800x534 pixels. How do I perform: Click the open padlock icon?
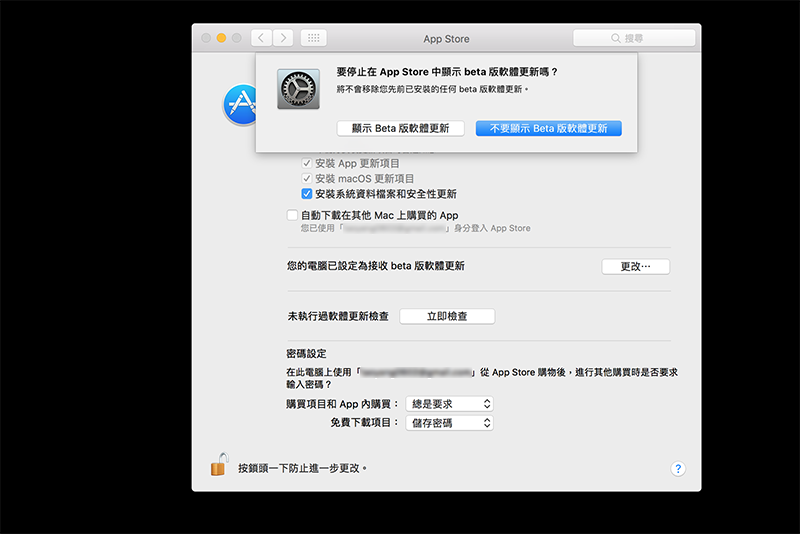pyautogui.click(x=219, y=464)
